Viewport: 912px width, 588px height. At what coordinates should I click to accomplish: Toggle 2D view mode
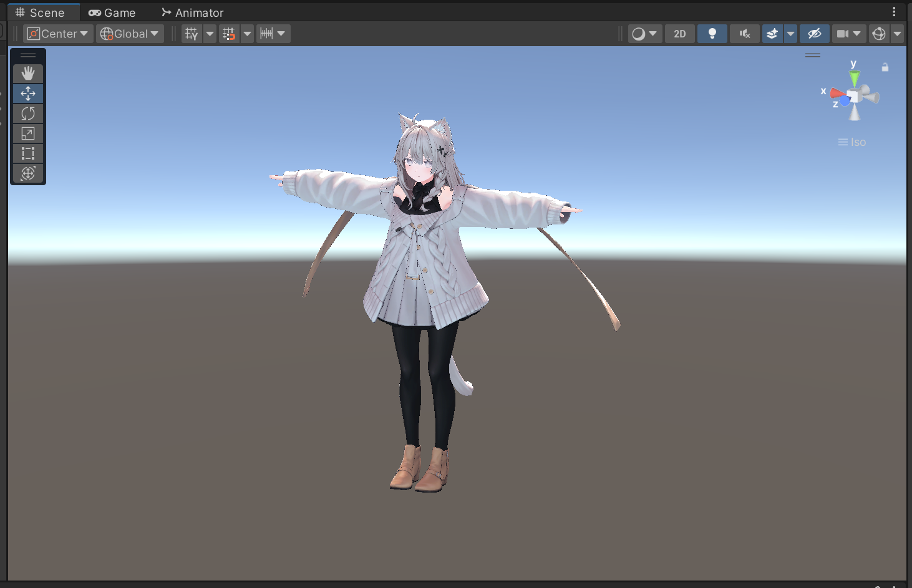[680, 34]
